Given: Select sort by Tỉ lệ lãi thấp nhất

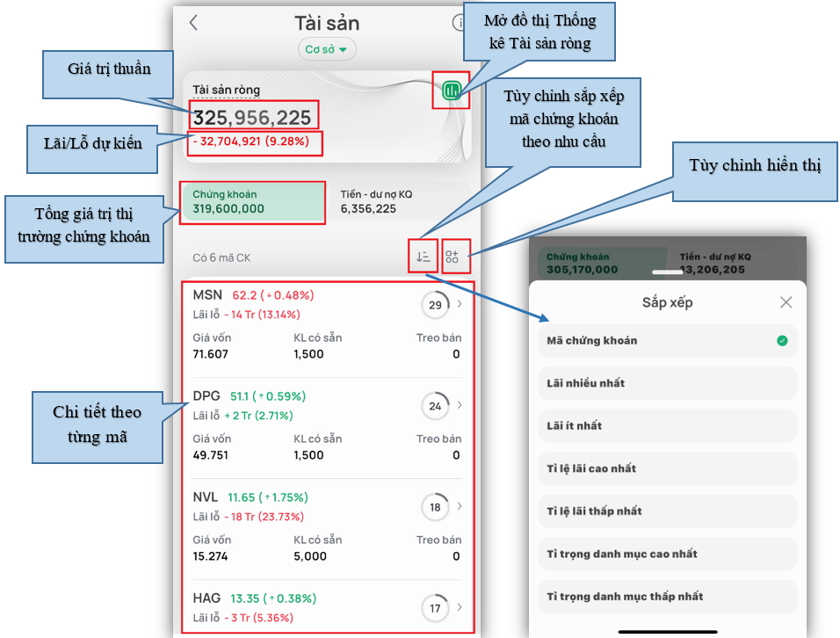Looking at the screenshot, I should point(668,511).
